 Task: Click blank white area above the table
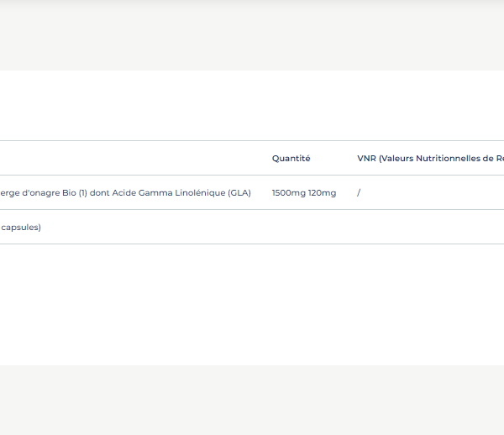(x=252, y=105)
